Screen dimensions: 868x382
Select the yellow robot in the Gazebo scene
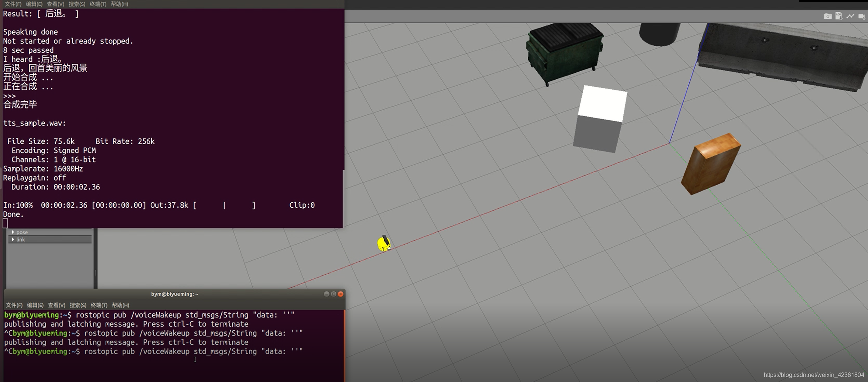click(x=384, y=244)
